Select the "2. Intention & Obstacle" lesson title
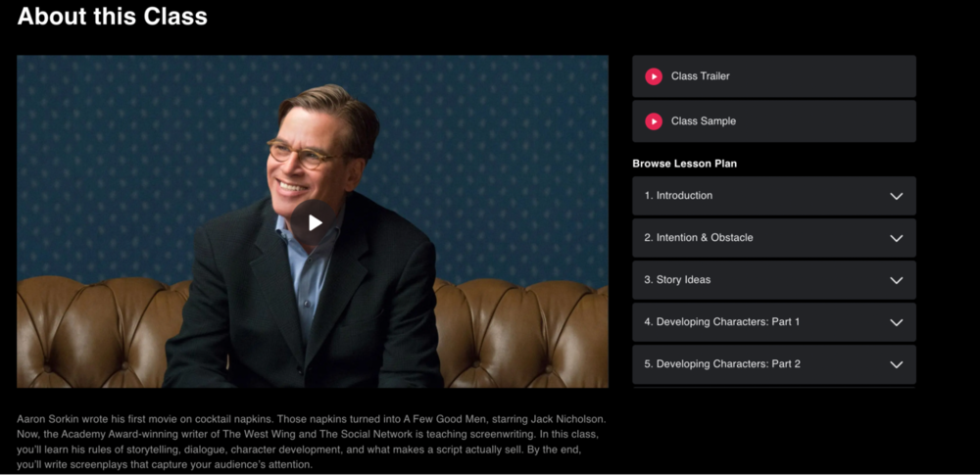980x475 pixels. [x=699, y=237]
